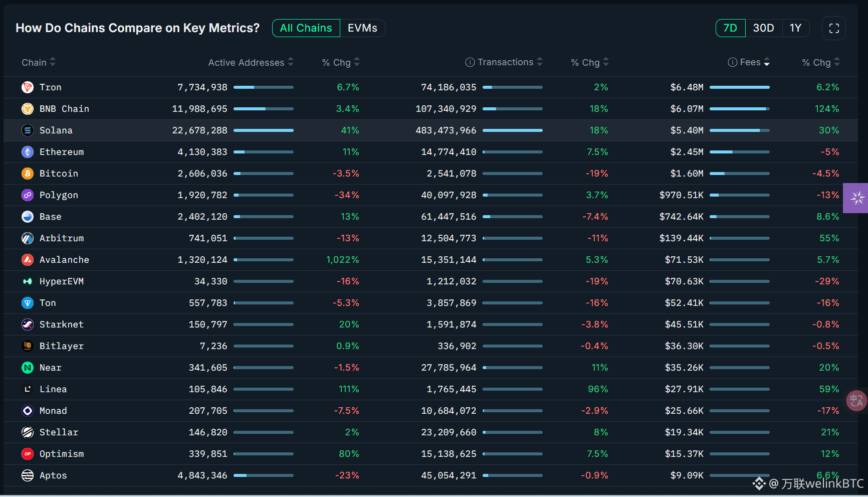The width and height of the screenshot is (868, 497).
Task: Sort by Active Addresses column
Action: [251, 62]
